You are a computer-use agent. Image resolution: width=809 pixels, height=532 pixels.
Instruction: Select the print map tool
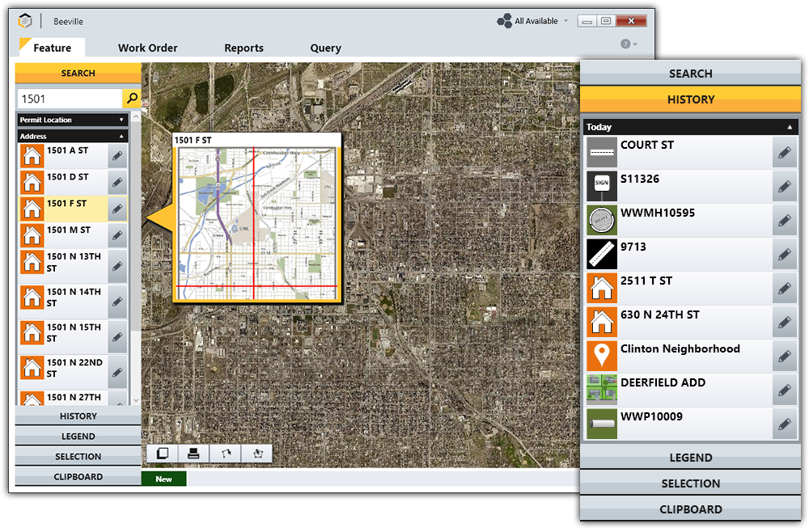193,454
